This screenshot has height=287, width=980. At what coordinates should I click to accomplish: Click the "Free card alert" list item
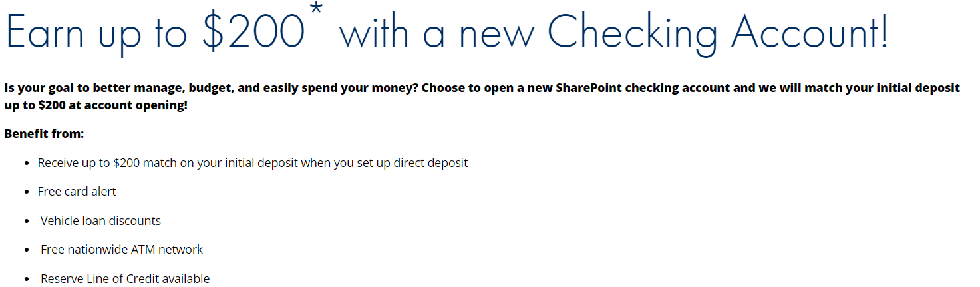(77, 192)
